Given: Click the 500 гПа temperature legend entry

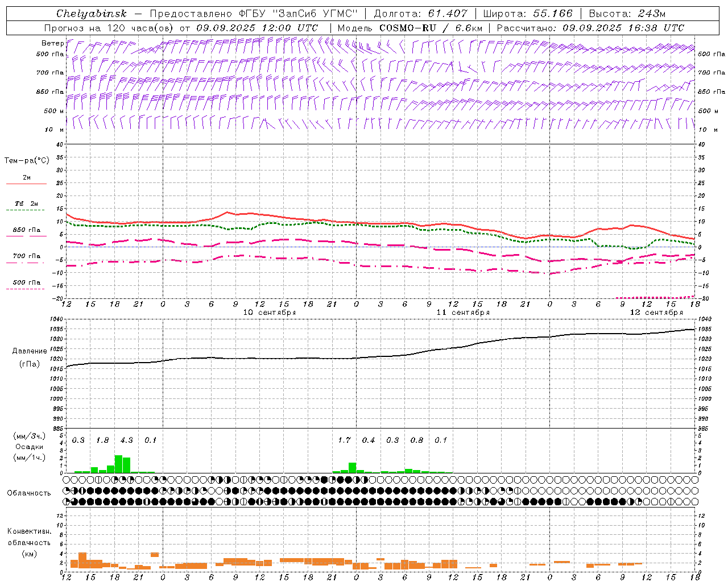Looking at the screenshot, I should (27, 282).
